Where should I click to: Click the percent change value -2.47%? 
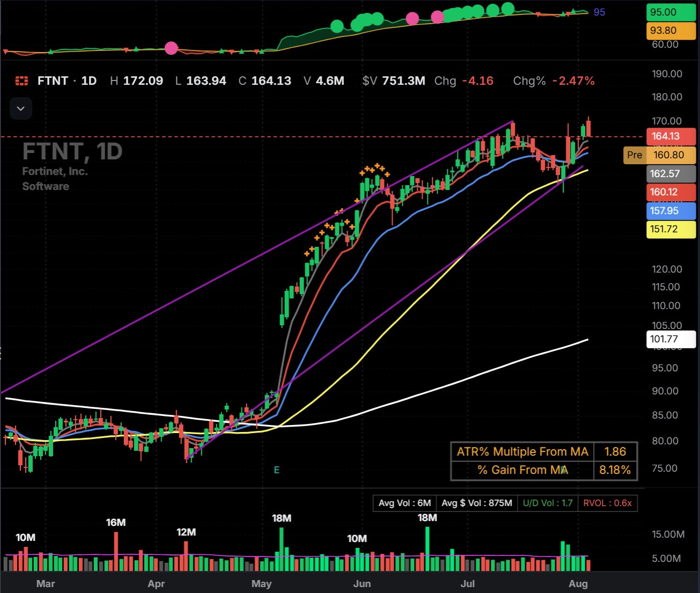point(573,81)
